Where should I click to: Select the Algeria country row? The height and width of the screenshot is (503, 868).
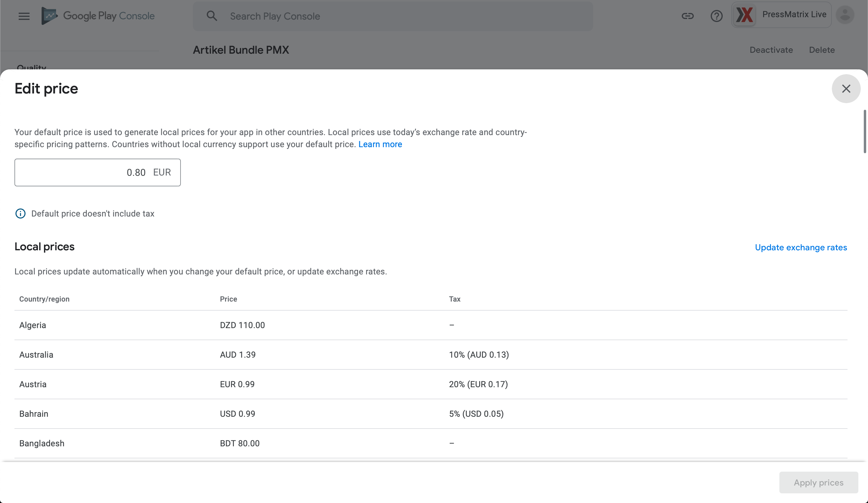[x=431, y=325]
